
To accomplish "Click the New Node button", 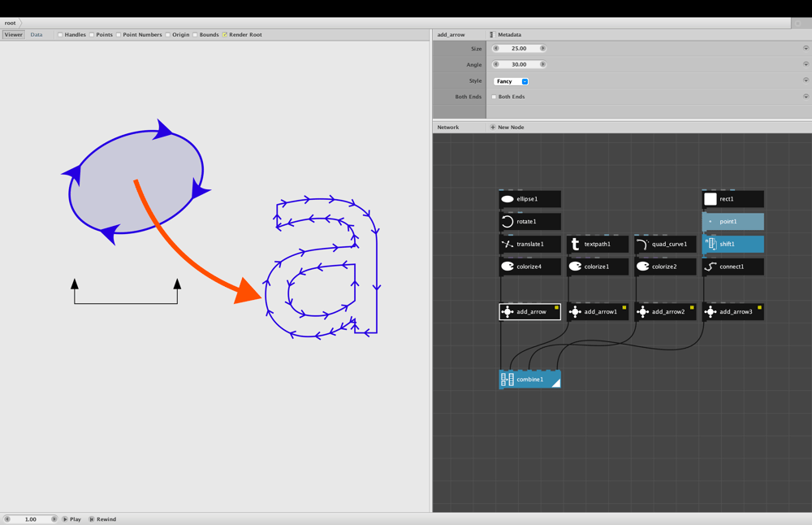I will 507,127.
